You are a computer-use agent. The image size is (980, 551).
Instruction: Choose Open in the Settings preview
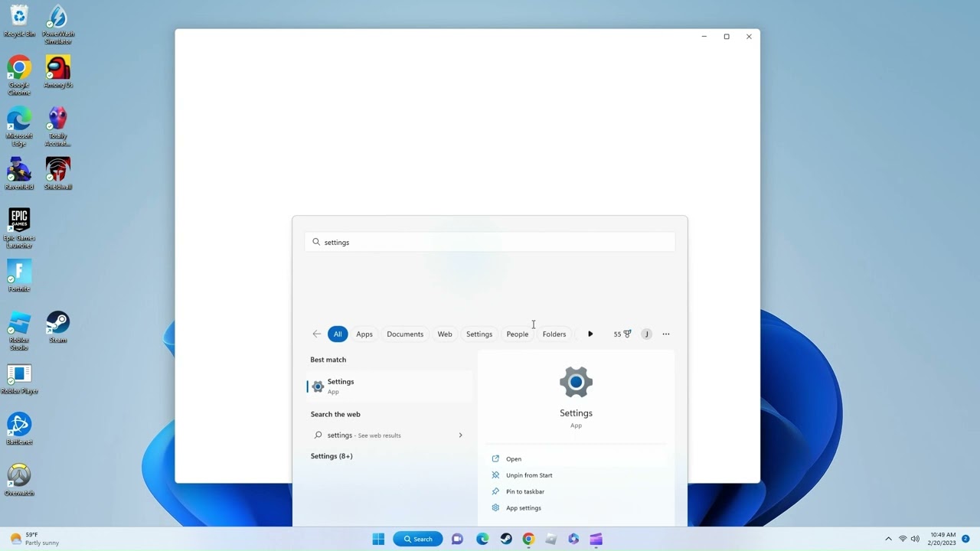576,459
